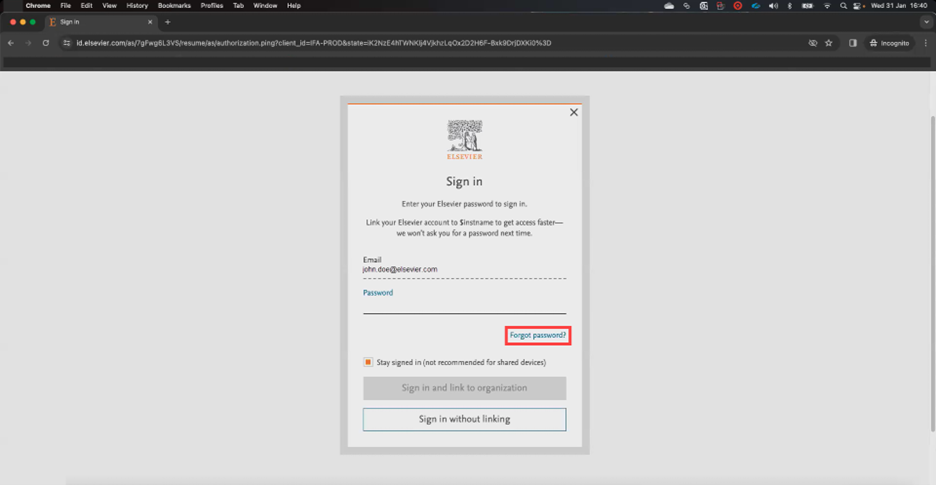Open Wi-Fi menu in menu bar
This screenshot has width=936, height=485.
827,5
